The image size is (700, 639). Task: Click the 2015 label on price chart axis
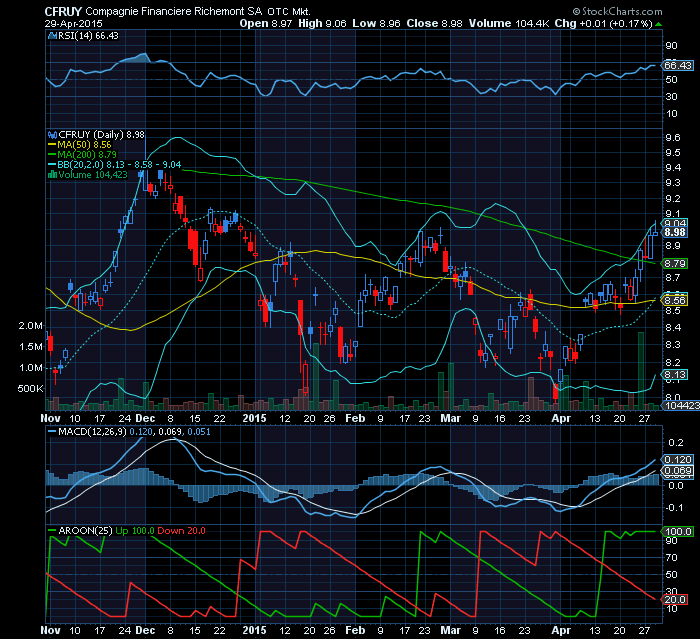(254, 419)
